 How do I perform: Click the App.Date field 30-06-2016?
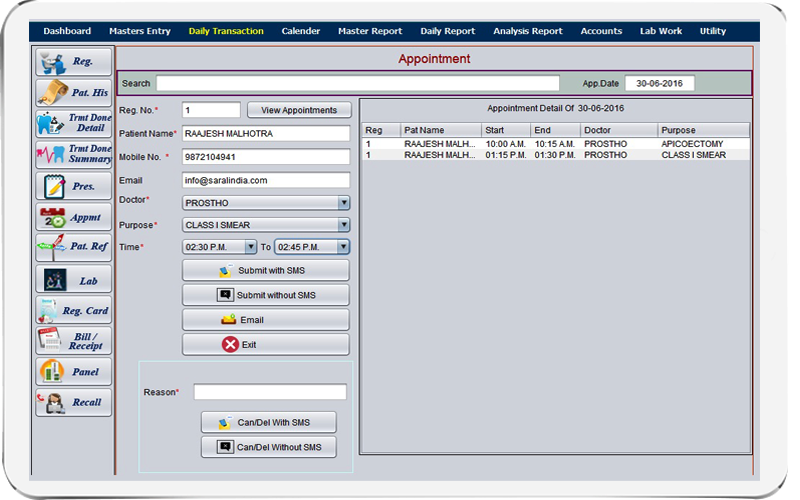coord(659,83)
